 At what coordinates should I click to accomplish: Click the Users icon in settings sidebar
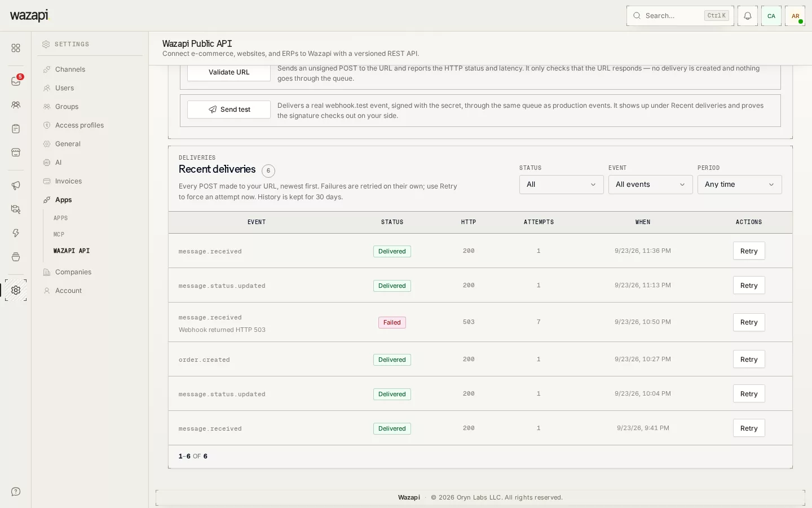point(47,88)
